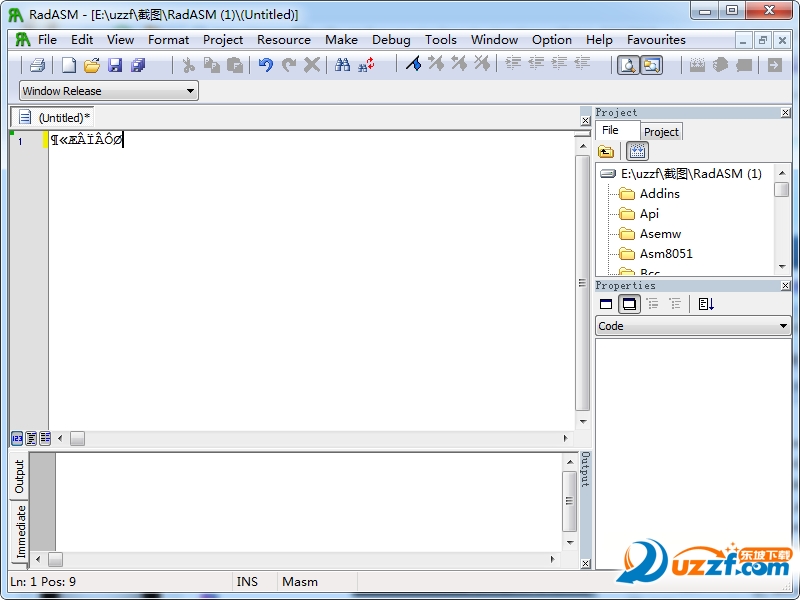Click the Previous Bookmark toolbar icon

click(459, 64)
